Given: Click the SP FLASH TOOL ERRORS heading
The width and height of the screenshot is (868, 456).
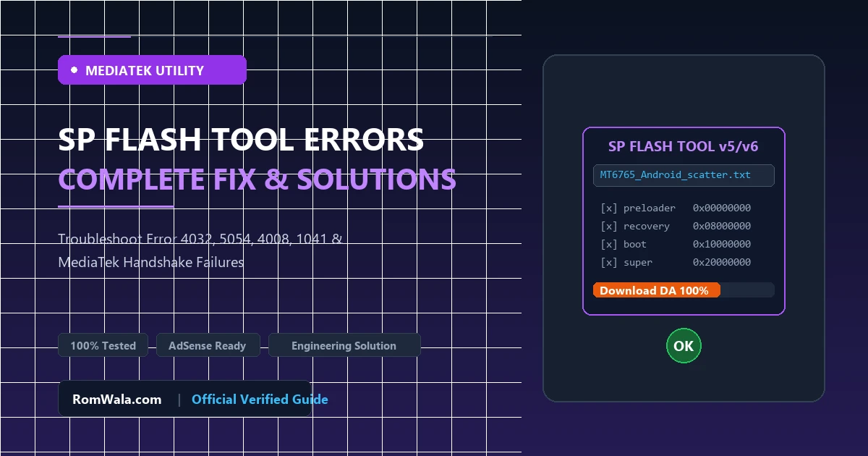Looking at the screenshot, I should tap(241, 140).
